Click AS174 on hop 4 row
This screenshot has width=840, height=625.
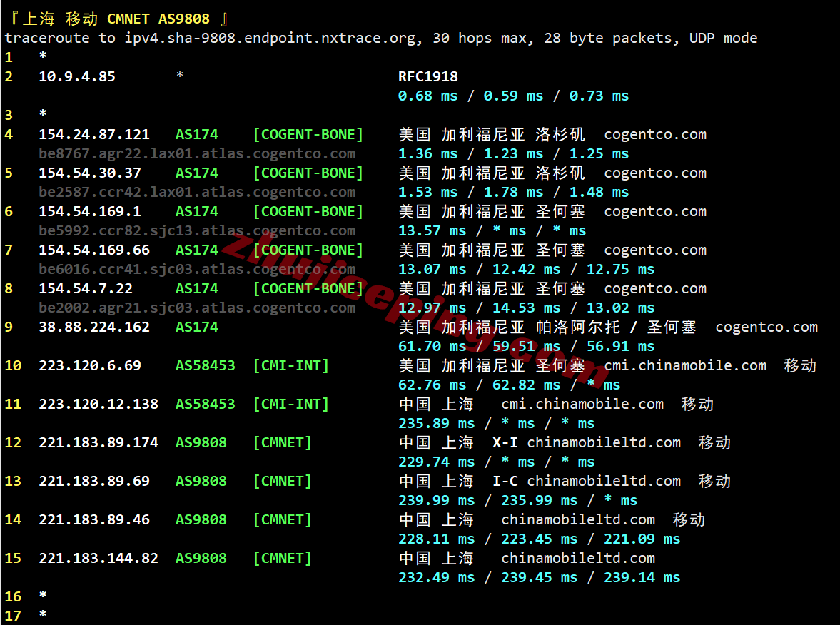pyautogui.click(x=197, y=134)
